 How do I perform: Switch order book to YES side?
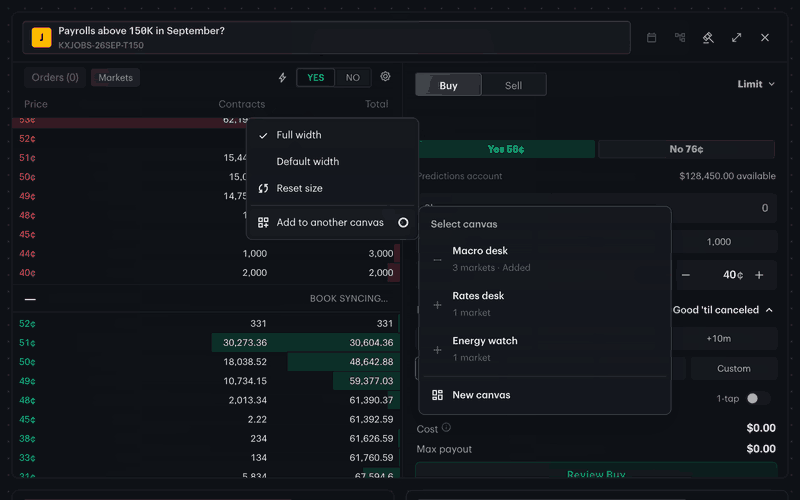[x=315, y=78]
